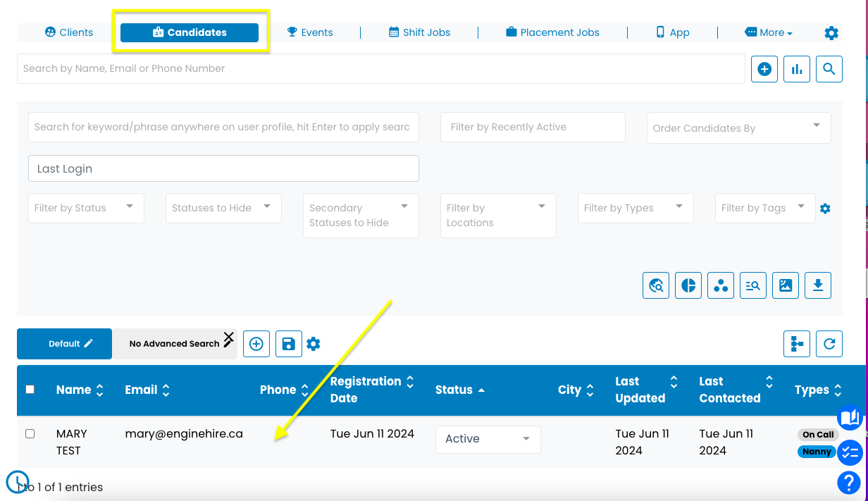Click the download export icon
Viewport: 868px width, 501px height.
point(818,285)
